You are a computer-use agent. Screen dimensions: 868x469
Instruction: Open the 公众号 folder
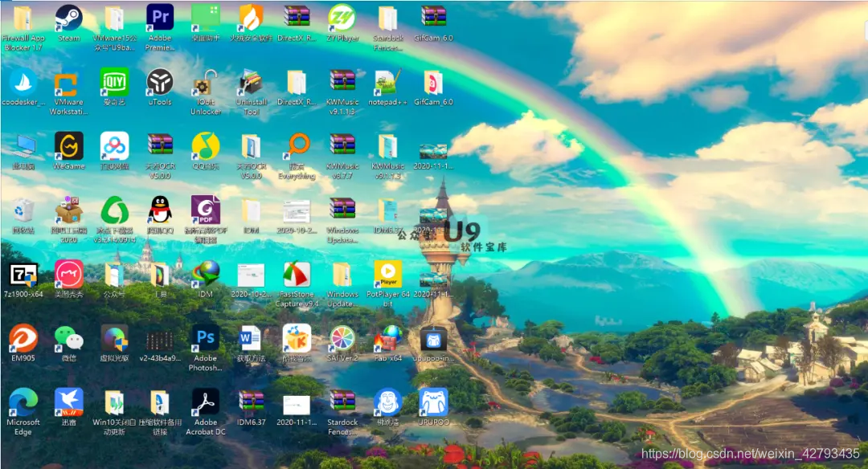point(115,275)
